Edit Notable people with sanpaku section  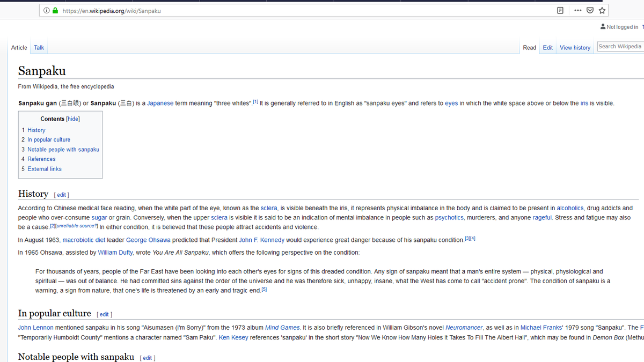coord(148,358)
